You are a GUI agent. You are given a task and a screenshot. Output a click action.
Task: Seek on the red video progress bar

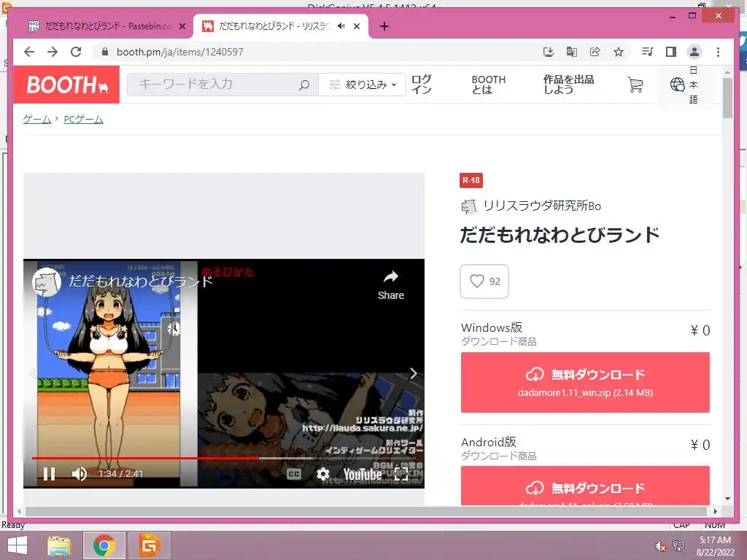tap(145, 458)
